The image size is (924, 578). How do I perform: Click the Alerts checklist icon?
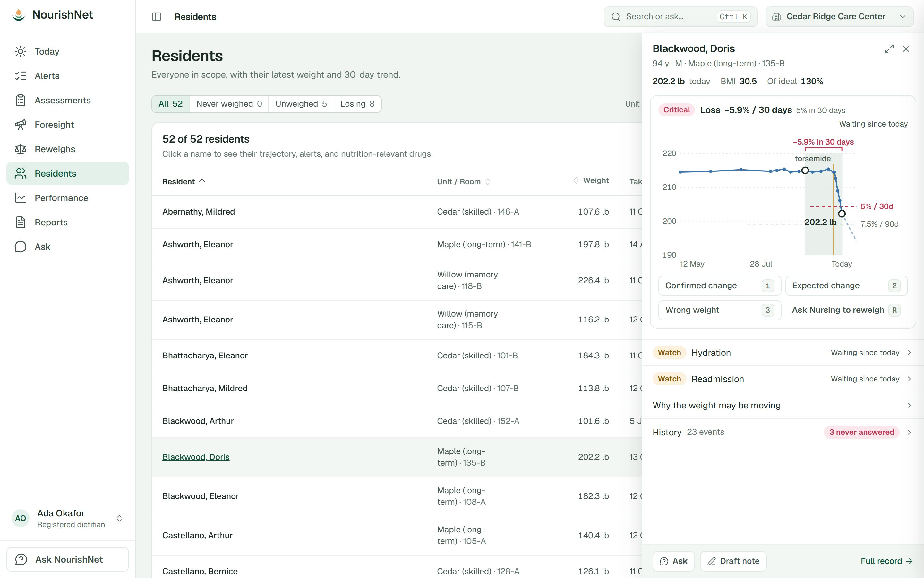tap(20, 76)
